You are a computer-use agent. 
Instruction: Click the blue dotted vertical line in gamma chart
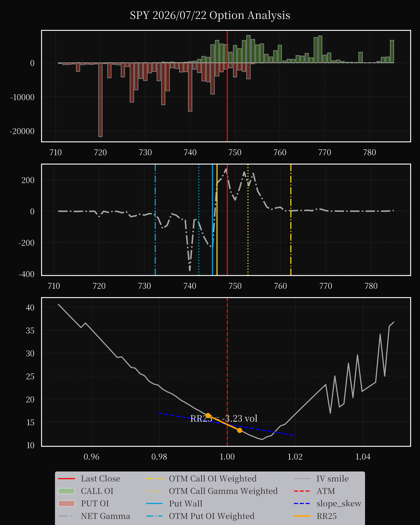(199, 220)
